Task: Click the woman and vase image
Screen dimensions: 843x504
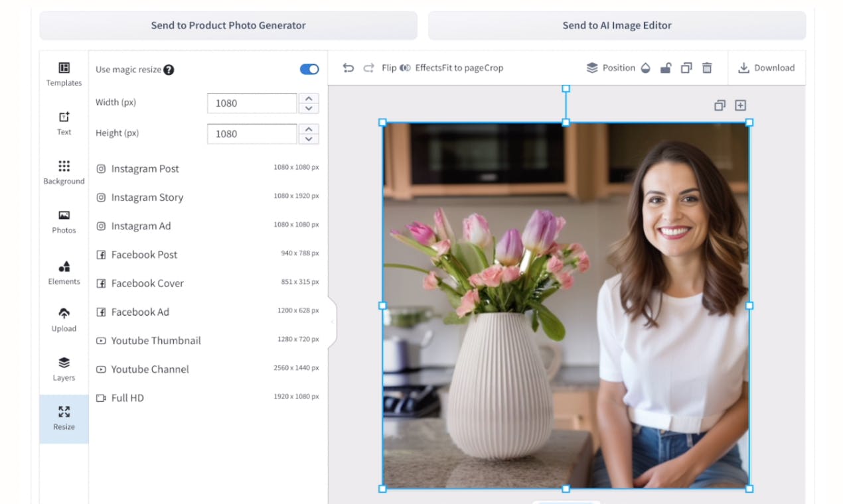Action: click(566, 306)
